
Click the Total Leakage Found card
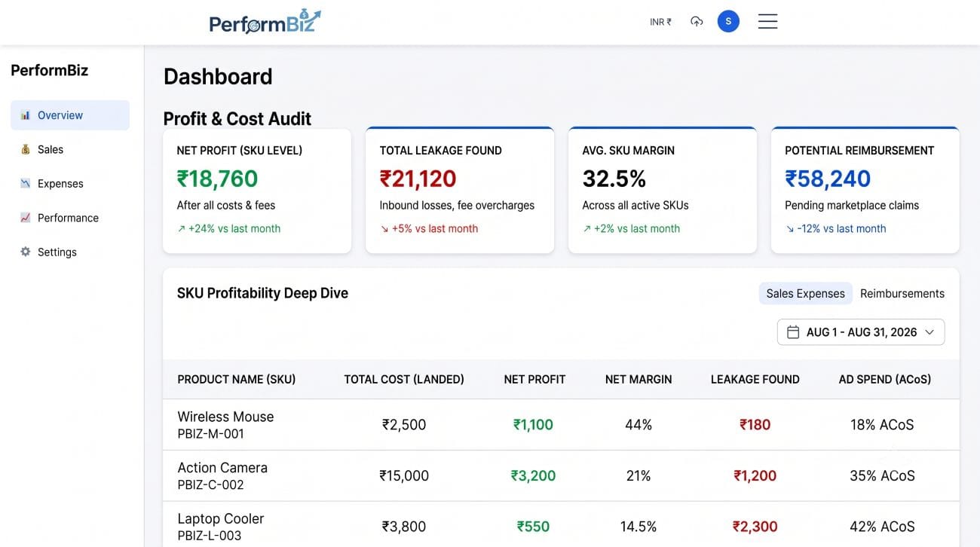point(460,191)
